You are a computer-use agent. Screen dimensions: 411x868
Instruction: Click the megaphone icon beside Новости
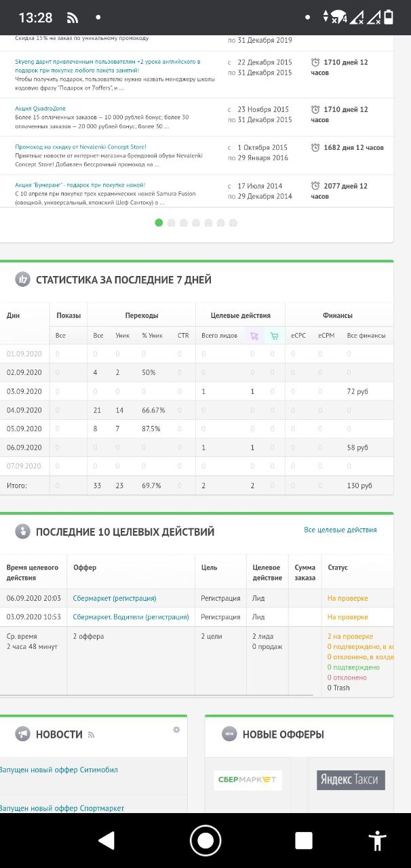tap(23, 734)
